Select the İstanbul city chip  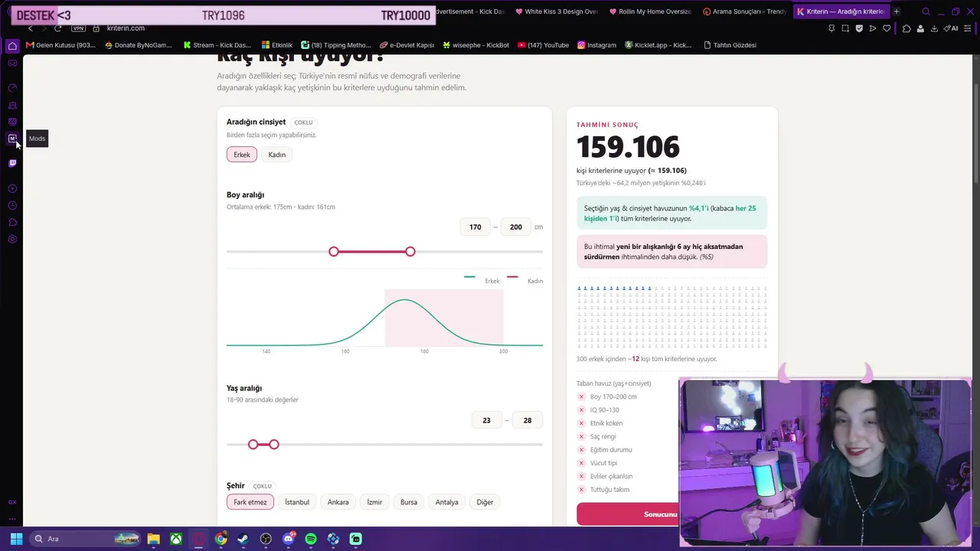click(x=297, y=502)
